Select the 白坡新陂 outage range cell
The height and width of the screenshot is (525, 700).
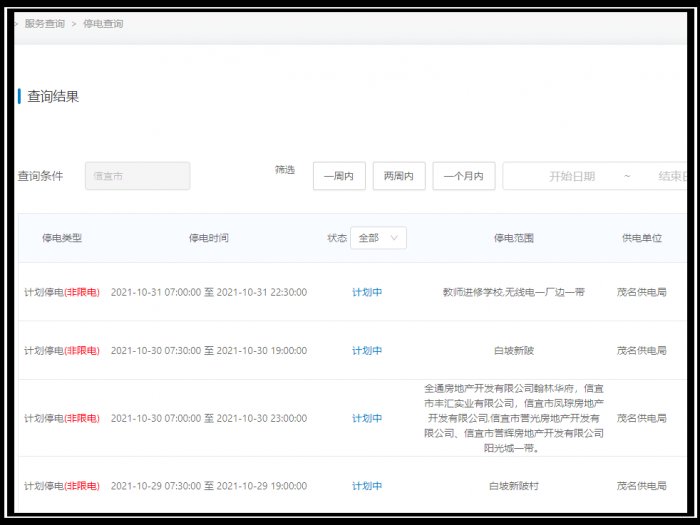(514, 351)
